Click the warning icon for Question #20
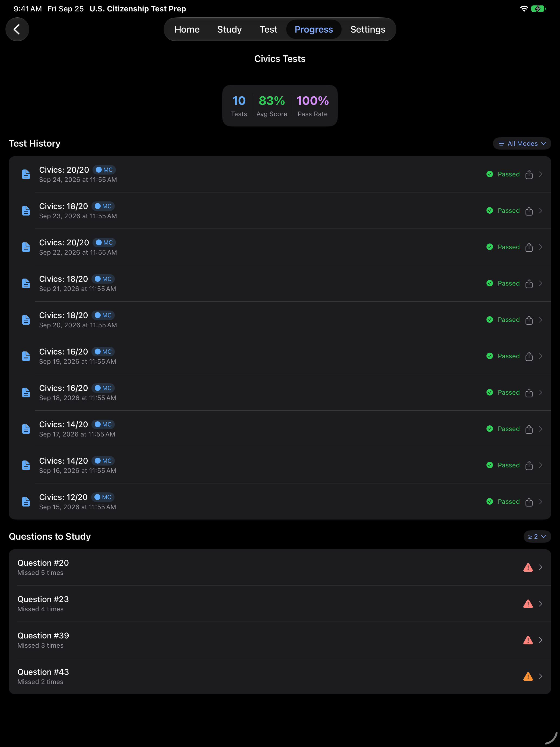This screenshot has width=560, height=747. [528, 567]
